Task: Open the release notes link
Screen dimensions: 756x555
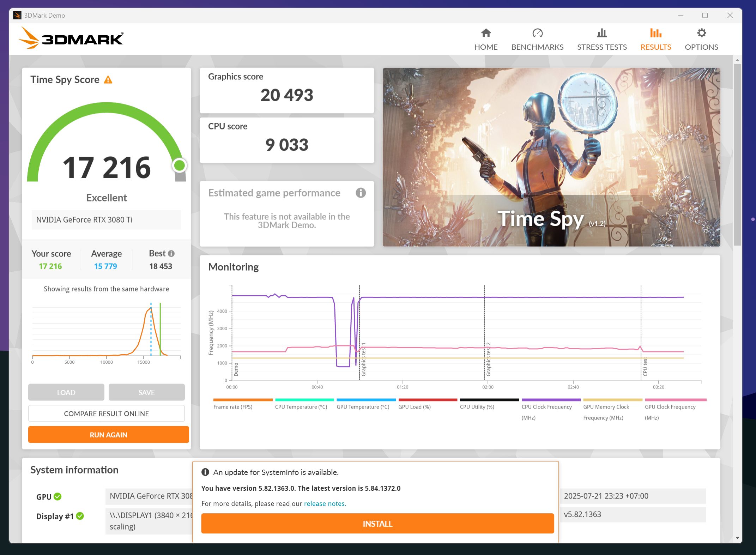Action: 325,504
